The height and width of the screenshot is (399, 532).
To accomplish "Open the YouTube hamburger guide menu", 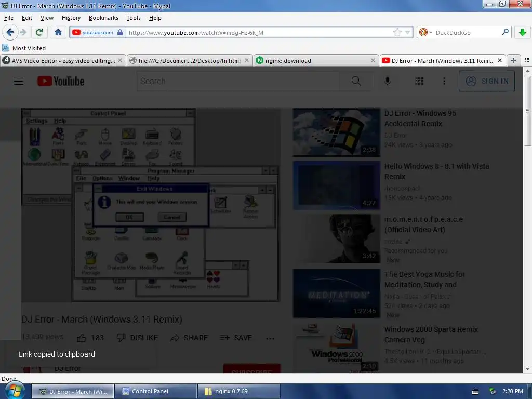I will [x=19, y=81].
